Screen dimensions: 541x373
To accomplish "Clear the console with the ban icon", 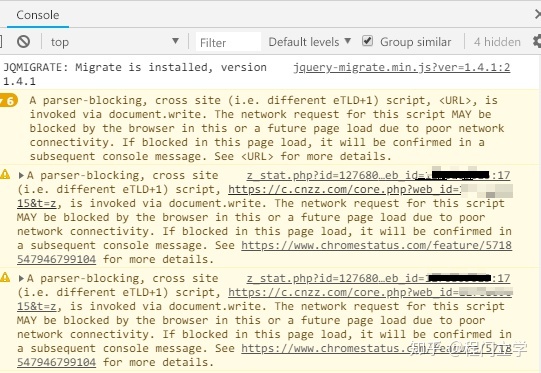I will [x=23, y=42].
